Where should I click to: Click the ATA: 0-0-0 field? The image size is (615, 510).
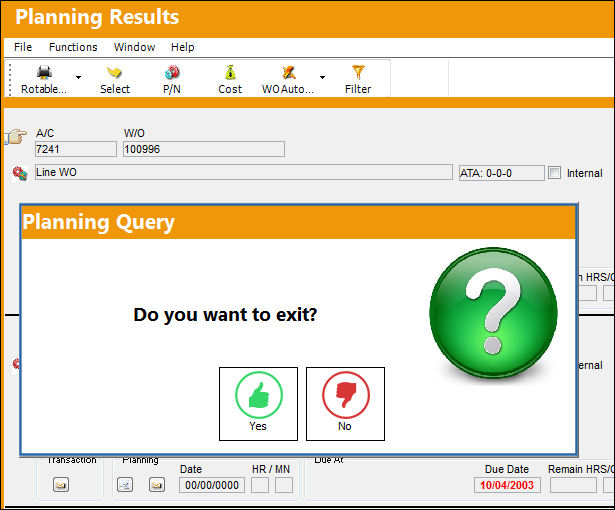coord(502,173)
